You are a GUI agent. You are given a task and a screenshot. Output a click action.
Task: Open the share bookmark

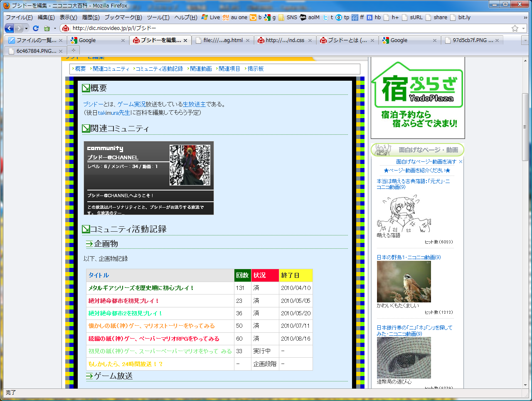click(436, 17)
